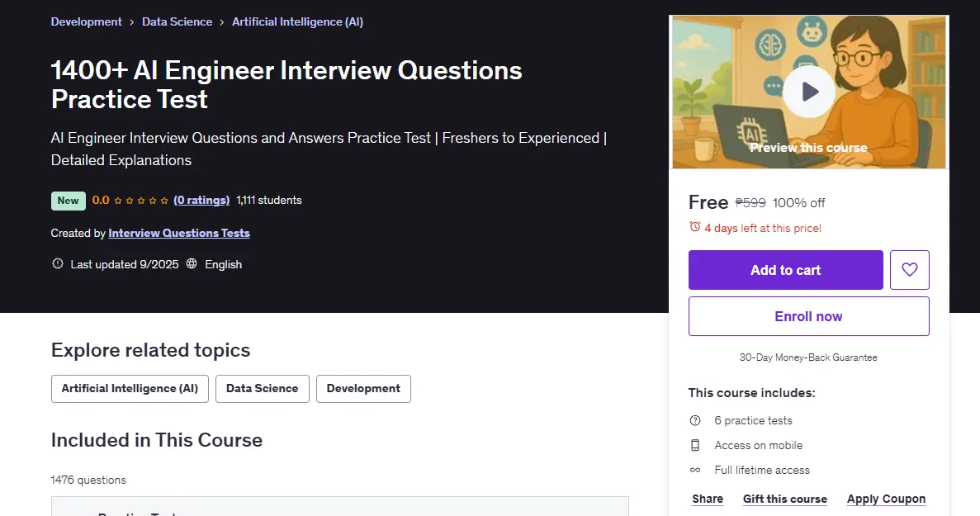Open the Data Science breadcrumb link
This screenshot has width=980, height=516.
pyautogui.click(x=177, y=21)
